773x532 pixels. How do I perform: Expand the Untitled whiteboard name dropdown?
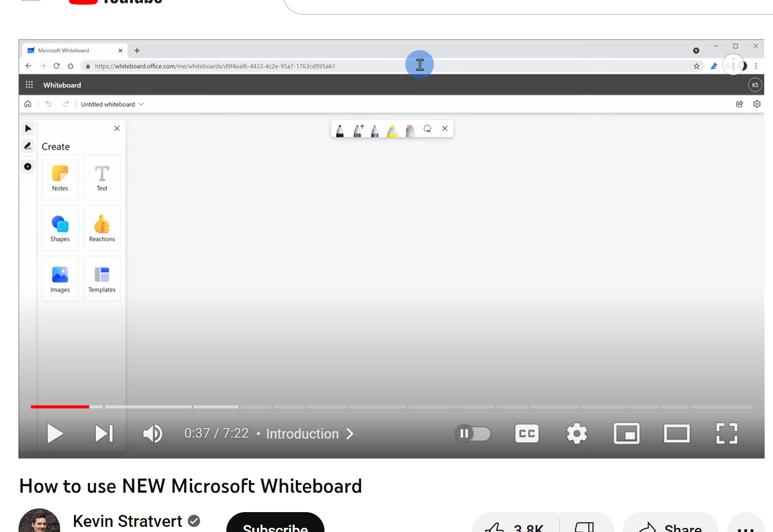coord(112,105)
